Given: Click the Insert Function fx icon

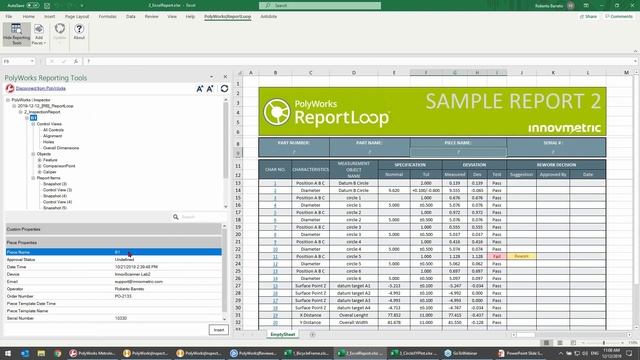Looking at the screenshot, I should [x=76, y=61].
